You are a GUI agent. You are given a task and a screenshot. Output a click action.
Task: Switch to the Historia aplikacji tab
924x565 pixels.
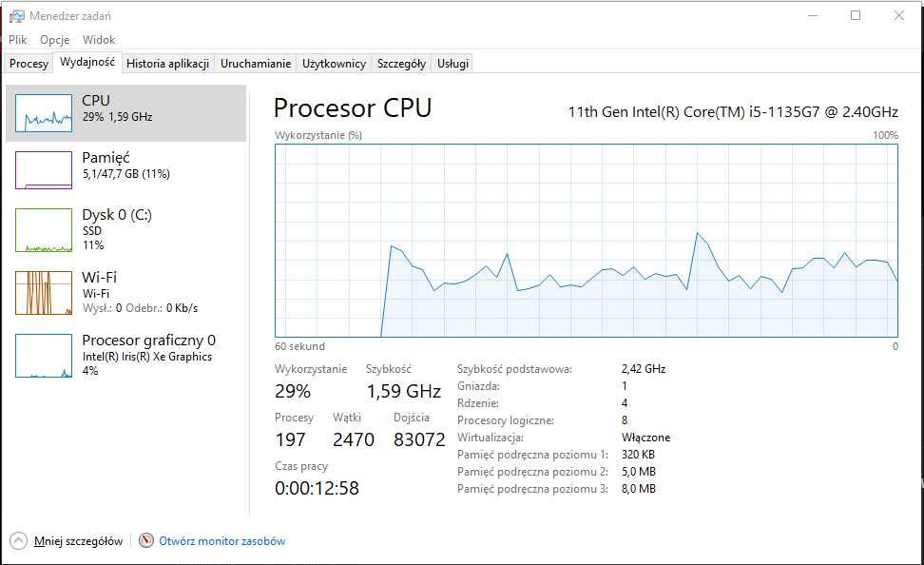167,64
